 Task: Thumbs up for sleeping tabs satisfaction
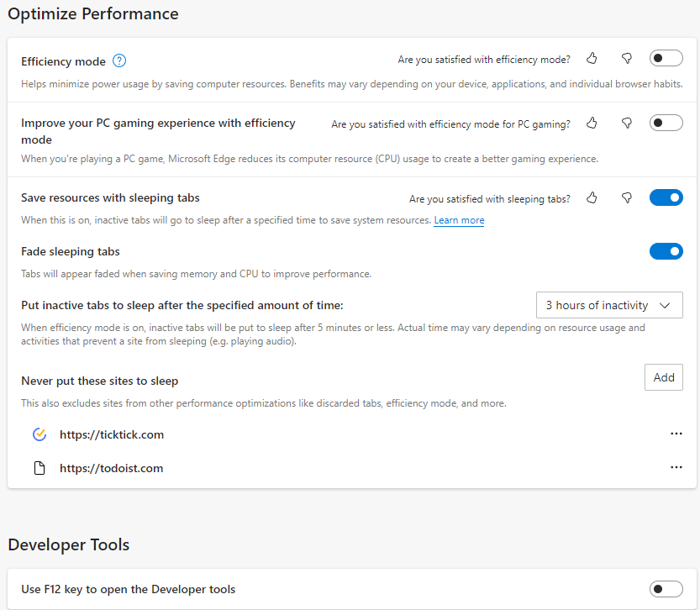[x=592, y=198]
